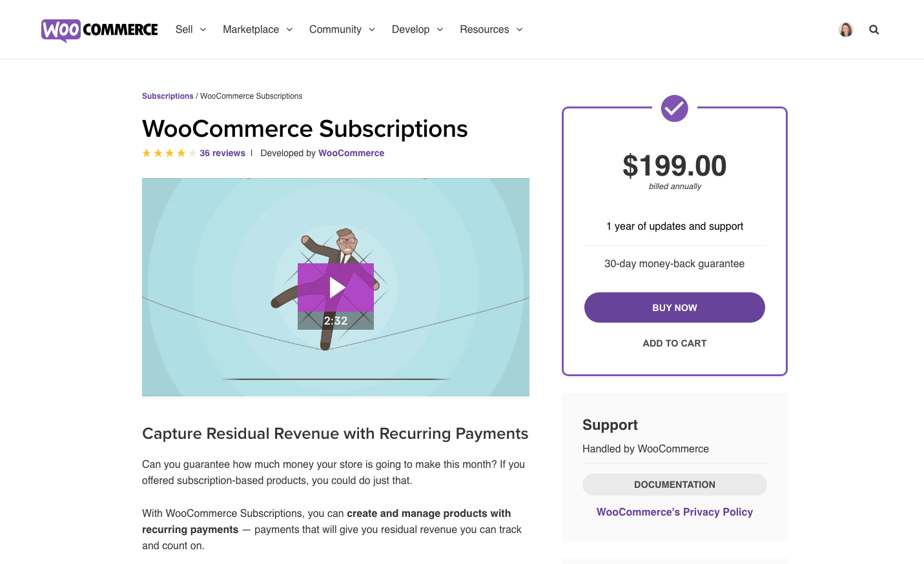Click "30-day money-back guarantee" text
This screenshot has width=924, height=564.
[x=675, y=264]
